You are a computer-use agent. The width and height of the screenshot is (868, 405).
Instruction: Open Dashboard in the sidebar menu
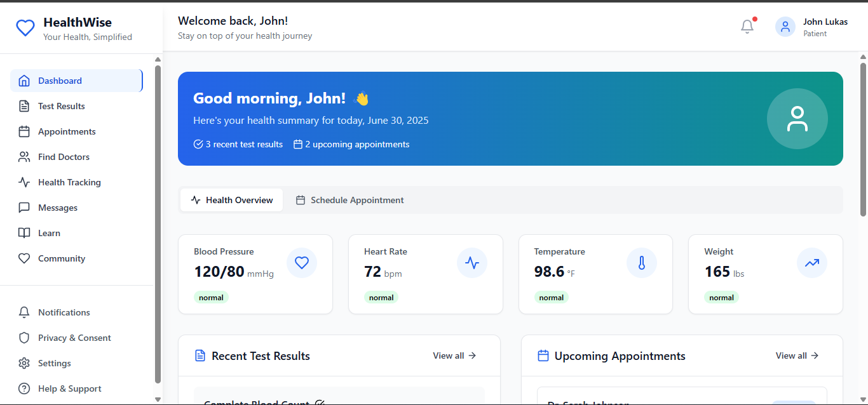click(76, 81)
